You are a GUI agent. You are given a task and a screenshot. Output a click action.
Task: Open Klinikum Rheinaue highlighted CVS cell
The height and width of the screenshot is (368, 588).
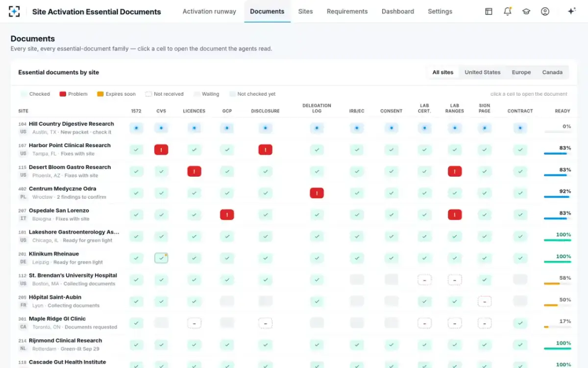pyautogui.click(x=161, y=258)
